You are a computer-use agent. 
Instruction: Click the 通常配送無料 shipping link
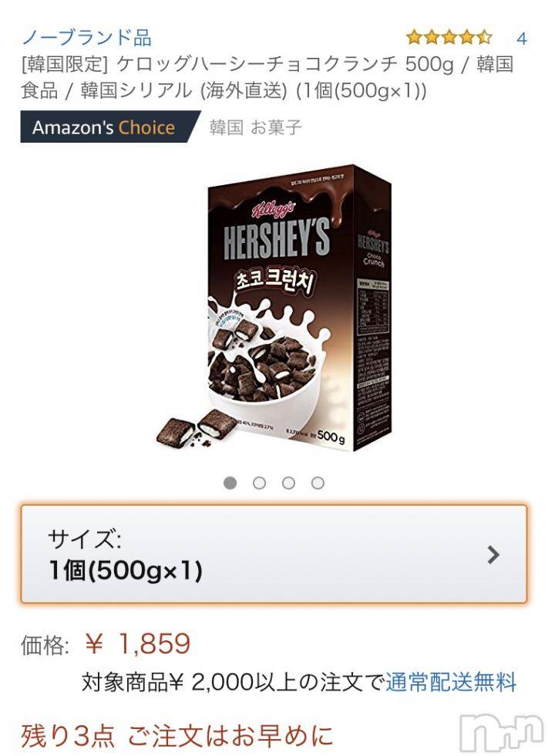(x=451, y=682)
